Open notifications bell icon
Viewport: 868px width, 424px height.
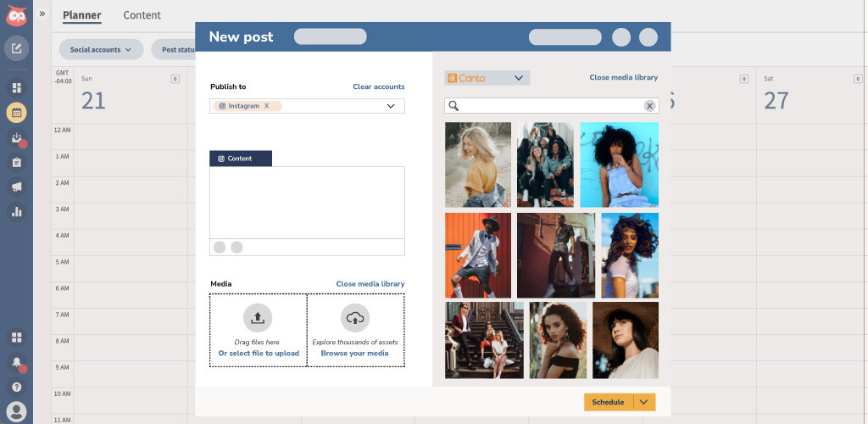point(17,363)
